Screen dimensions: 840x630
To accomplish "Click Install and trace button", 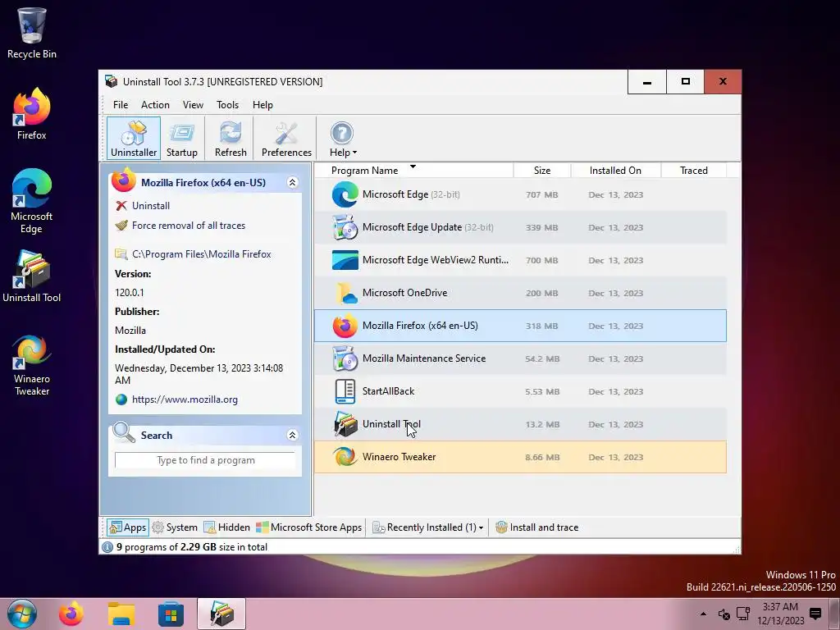I will click(x=536, y=527).
